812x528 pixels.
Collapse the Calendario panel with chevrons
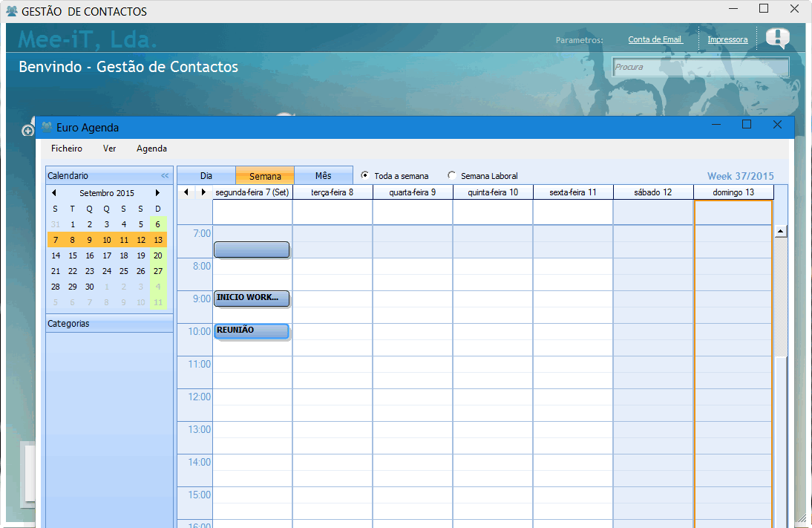point(165,176)
